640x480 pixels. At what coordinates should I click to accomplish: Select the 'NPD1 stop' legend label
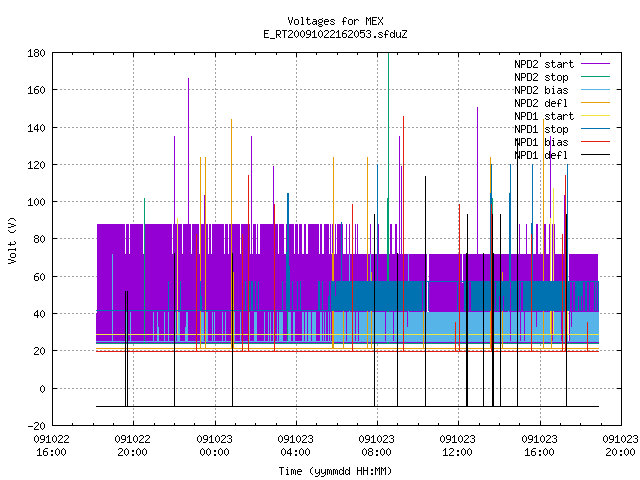click(541, 129)
